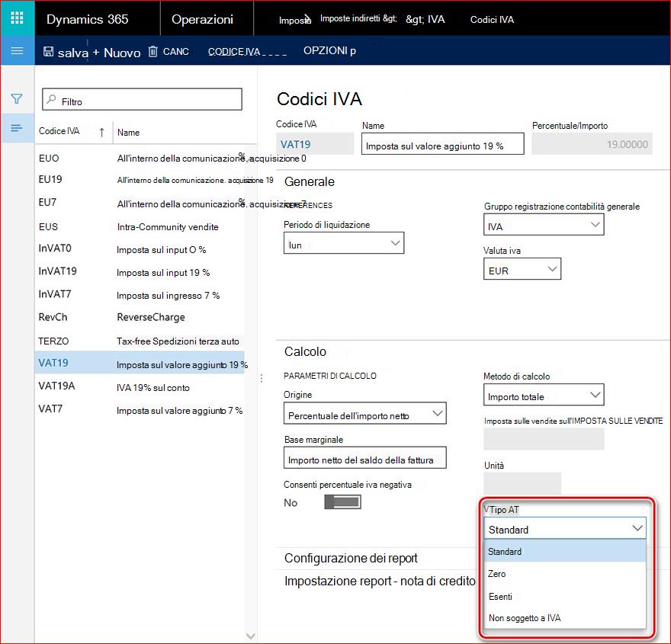Open the Metodo di calcolo dropdown
This screenshot has height=644, width=671.
(x=544, y=395)
